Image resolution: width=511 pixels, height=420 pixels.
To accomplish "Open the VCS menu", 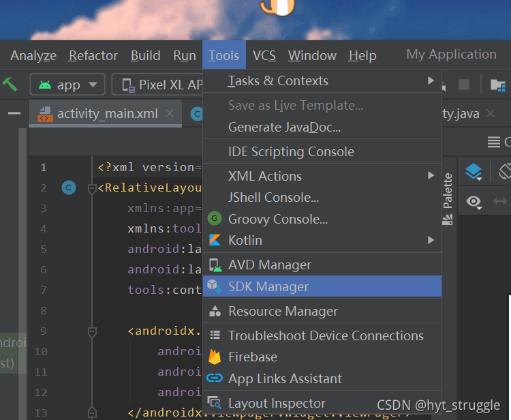I will pos(264,55).
